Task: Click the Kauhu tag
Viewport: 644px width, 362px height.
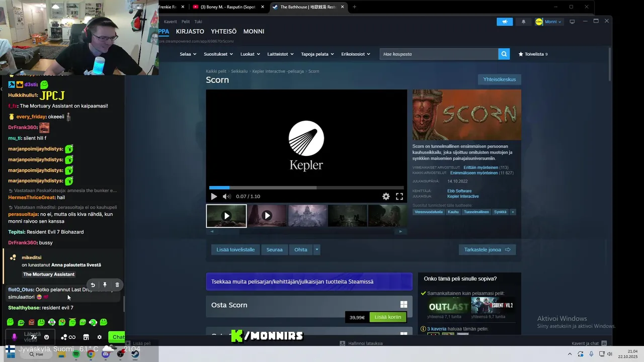Action: point(453,212)
